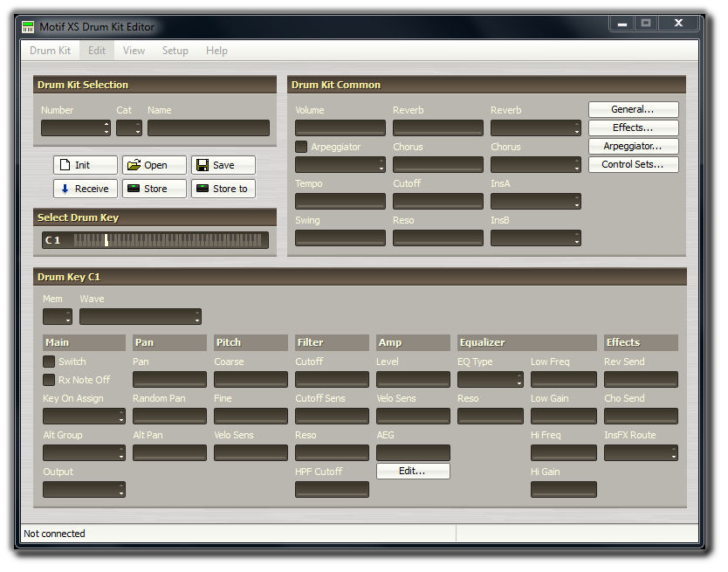Image resolution: width=728 pixels, height=572 pixels.
Task: Click the HPF Cutoff field
Action: click(x=332, y=489)
